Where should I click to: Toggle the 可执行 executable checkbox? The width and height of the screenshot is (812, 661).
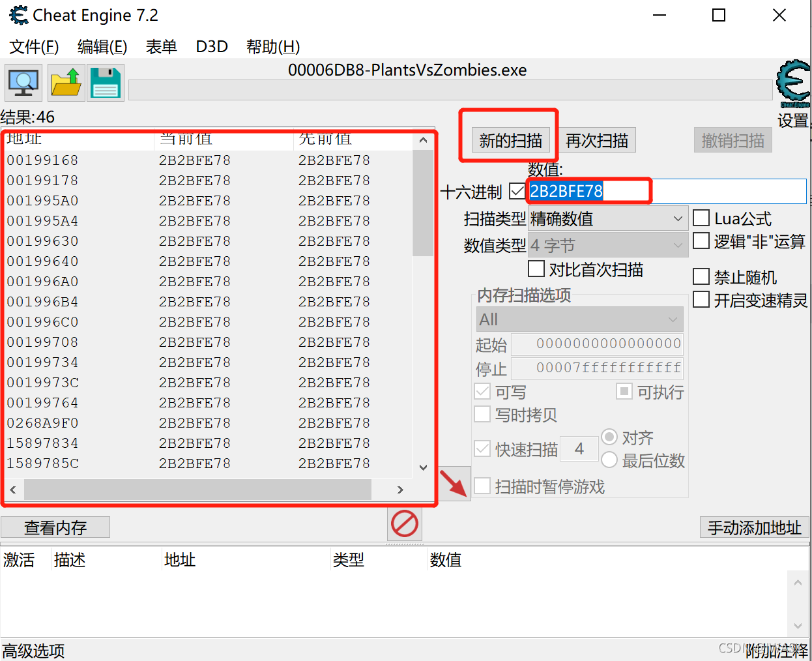pyautogui.click(x=624, y=391)
